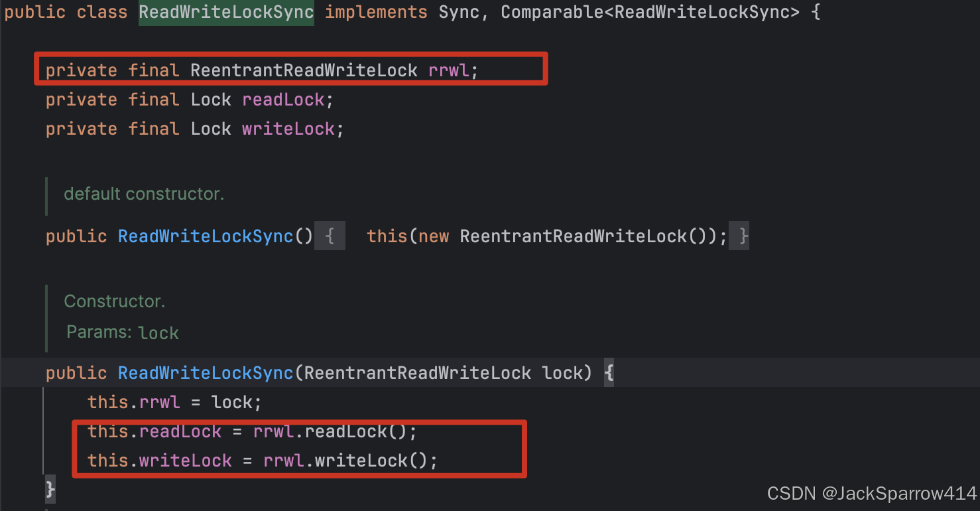
Task: Click the constructor's opening brace after 'lock)'
Action: (x=609, y=373)
